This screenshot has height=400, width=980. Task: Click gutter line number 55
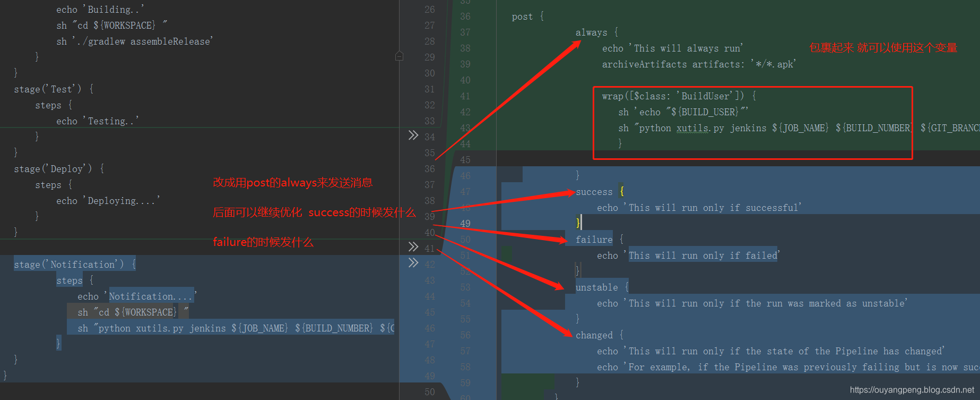[465, 319]
